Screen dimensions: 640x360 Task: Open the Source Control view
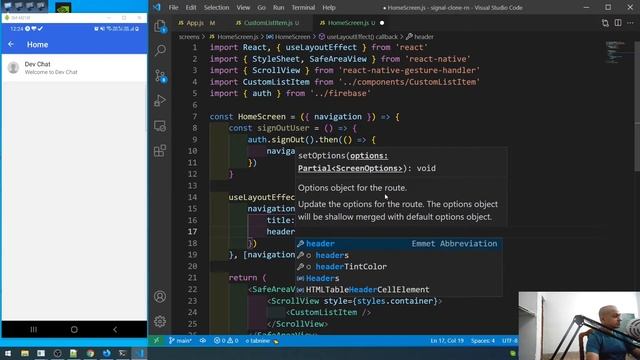pyautogui.click(x=160, y=76)
